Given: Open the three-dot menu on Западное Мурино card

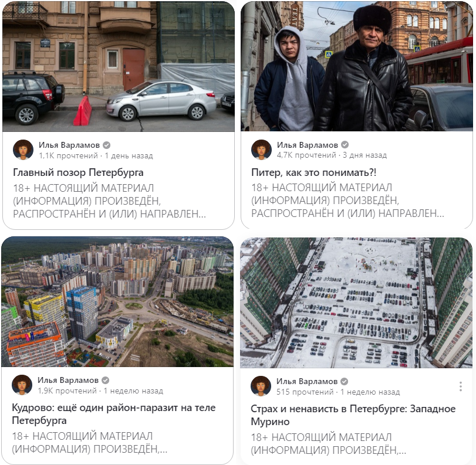Looking at the screenshot, I should point(461,386).
